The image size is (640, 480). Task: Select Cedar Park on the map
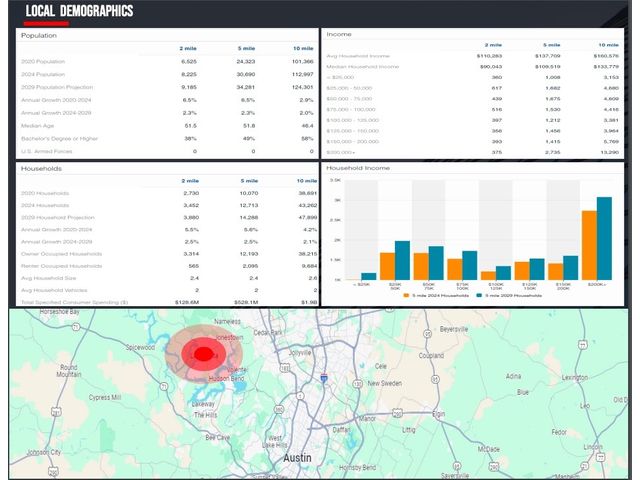(268, 333)
